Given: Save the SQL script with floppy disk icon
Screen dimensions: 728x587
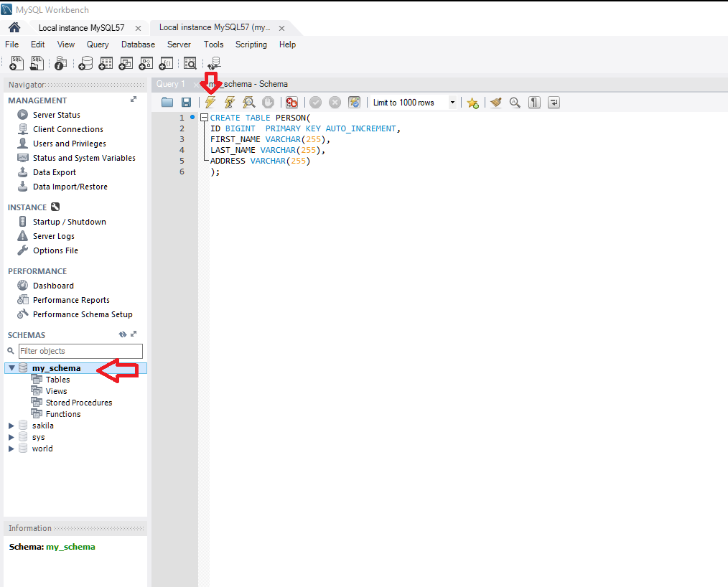Looking at the screenshot, I should coord(186,103).
